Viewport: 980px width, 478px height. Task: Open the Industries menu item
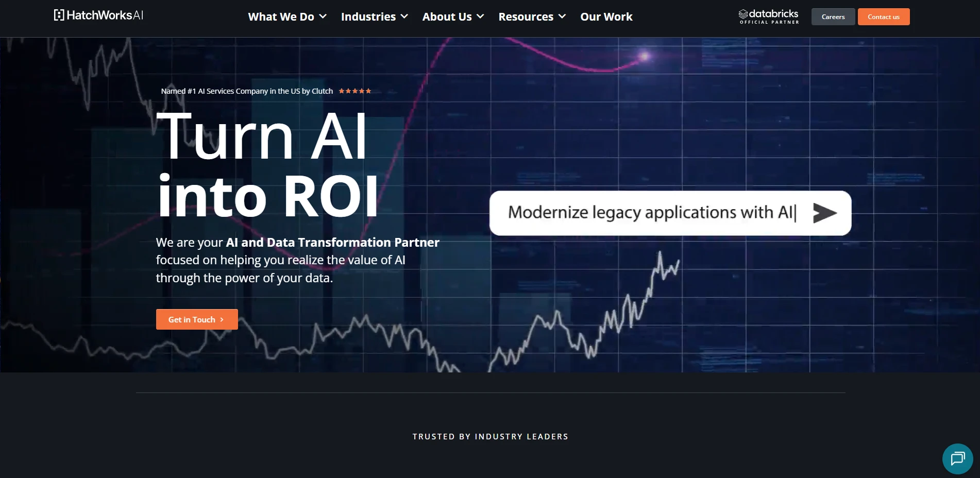coord(368,16)
